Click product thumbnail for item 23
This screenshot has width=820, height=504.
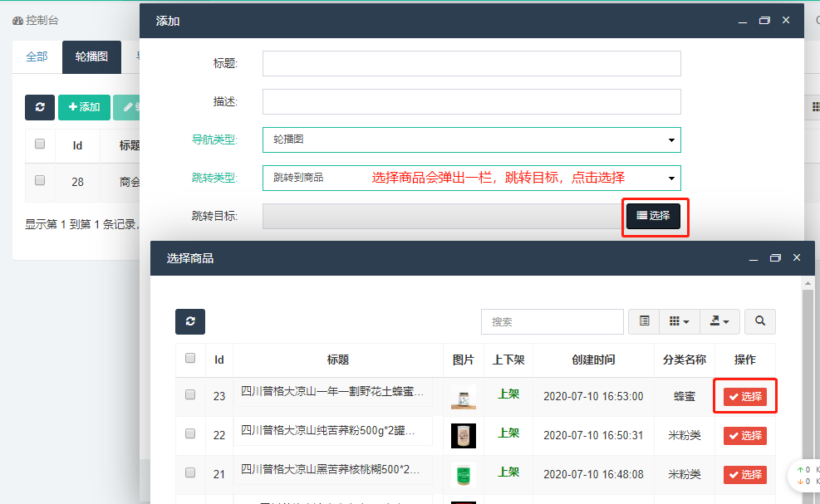(463, 396)
